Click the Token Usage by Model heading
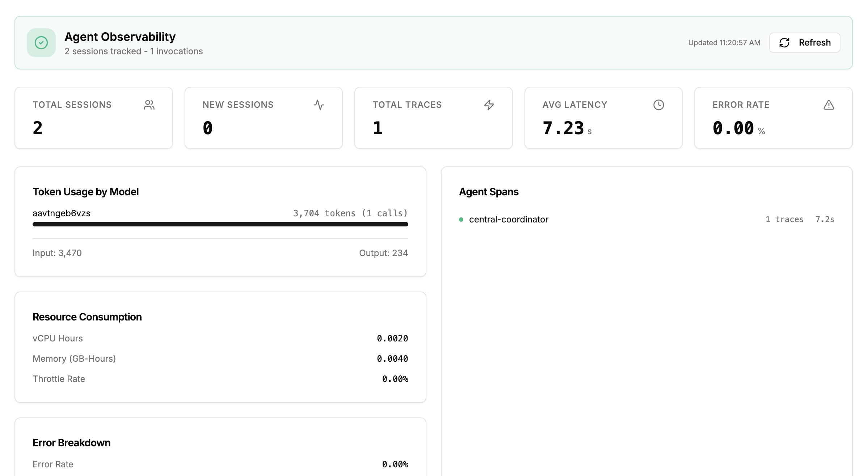The height and width of the screenshot is (476, 868). point(86,192)
